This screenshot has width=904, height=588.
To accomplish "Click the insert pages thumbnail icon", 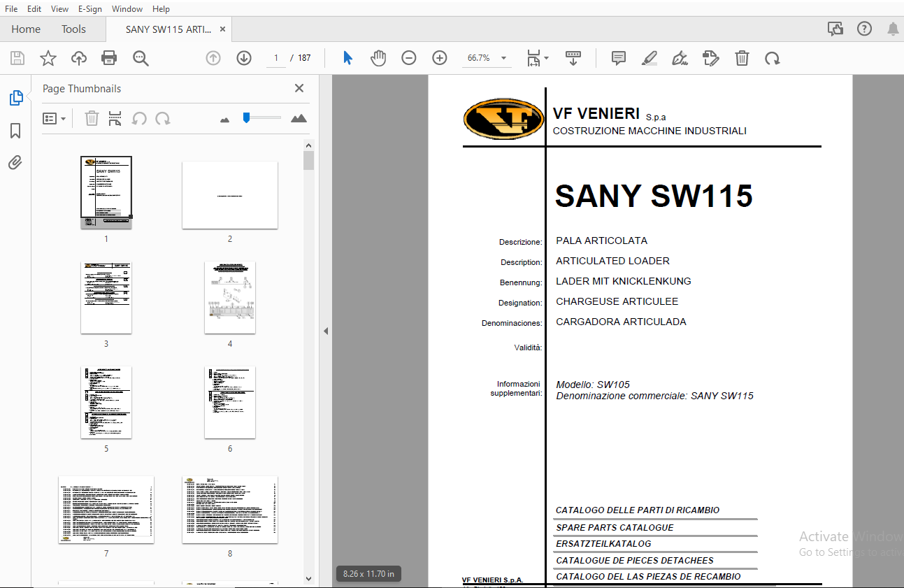I will (x=115, y=118).
